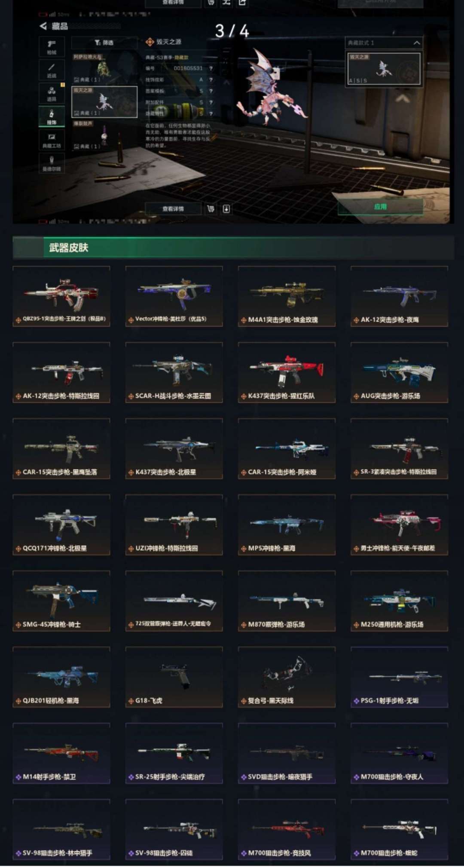The height and width of the screenshot is (868, 464).
Task: Open the Vector冲锋枪-美杜莎 skin card
Action: pyautogui.click(x=174, y=297)
